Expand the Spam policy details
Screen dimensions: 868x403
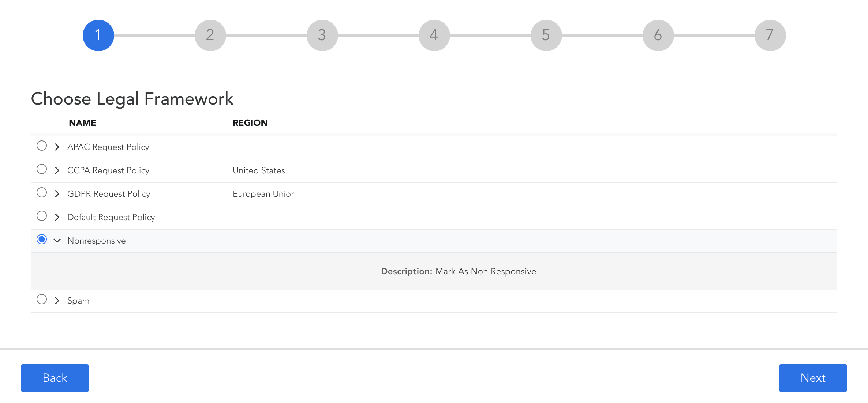(x=56, y=301)
